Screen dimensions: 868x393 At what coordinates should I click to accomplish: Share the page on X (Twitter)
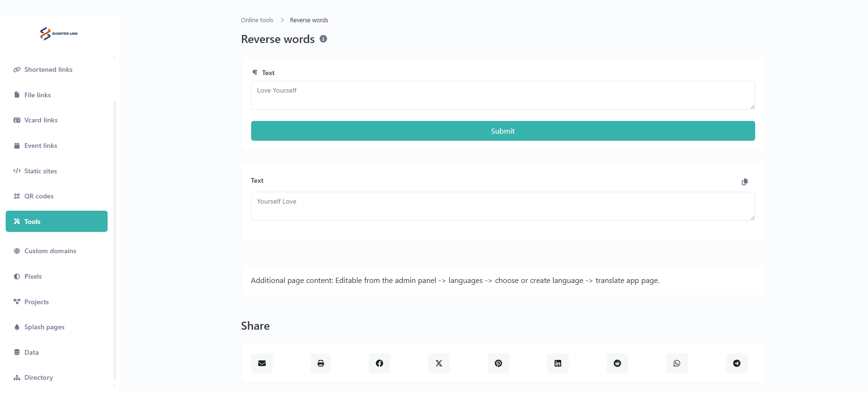[439, 363]
